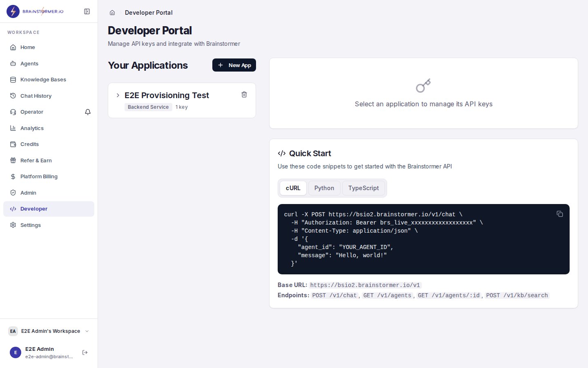This screenshot has width=588, height=368.
Task: Open the E2E Admin's Workspace switcher
Action: (x=49, y=331)
